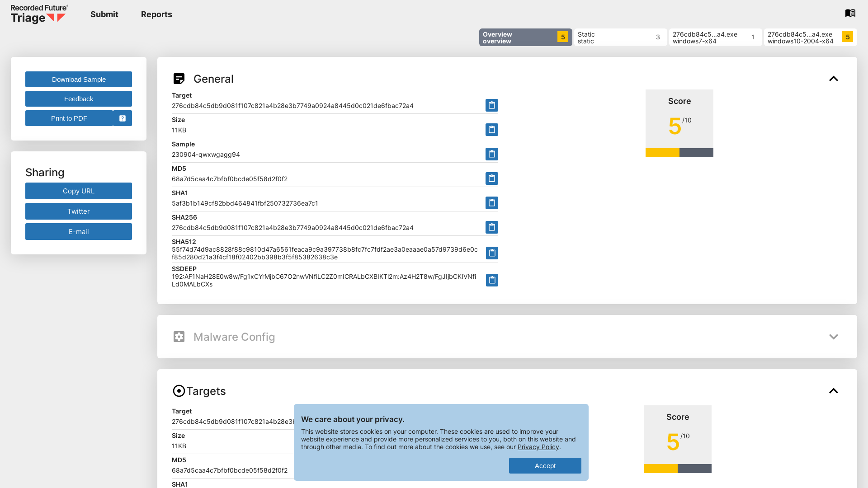Click the Download Sample button
This screenshot has width=868, height=488.
[x=78, y=79]
